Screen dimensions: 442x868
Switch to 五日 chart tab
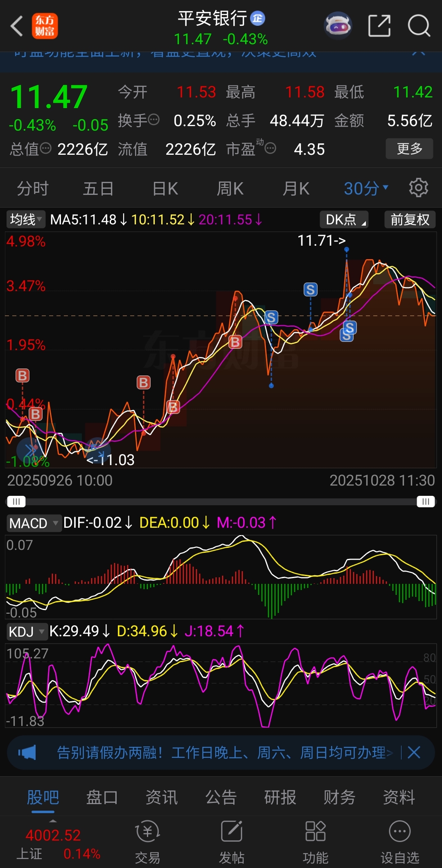98,188
